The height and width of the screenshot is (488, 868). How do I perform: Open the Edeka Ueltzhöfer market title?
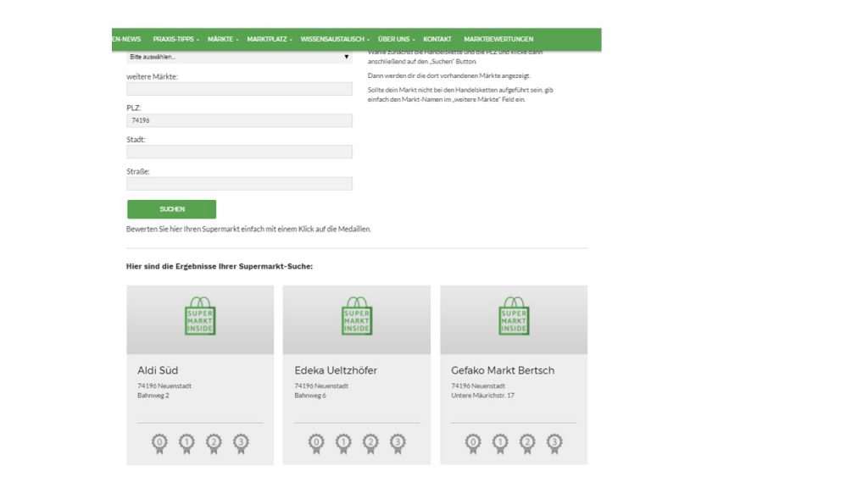coord(336,370)
